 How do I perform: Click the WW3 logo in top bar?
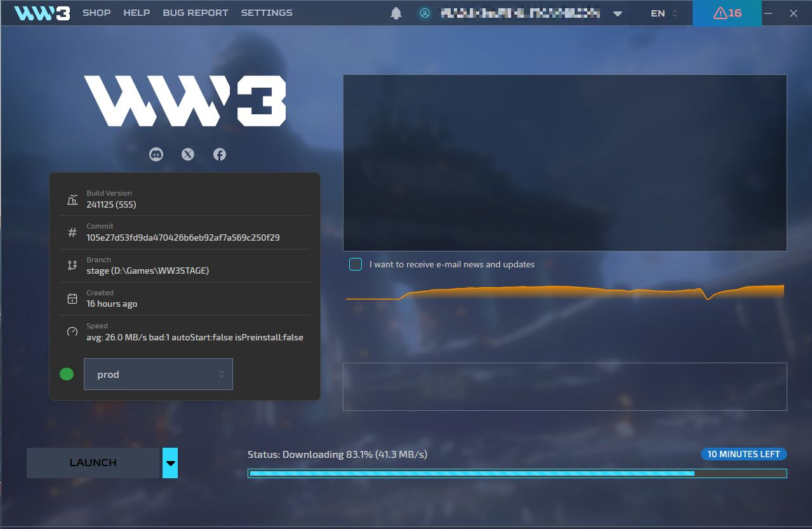(42, 13)
